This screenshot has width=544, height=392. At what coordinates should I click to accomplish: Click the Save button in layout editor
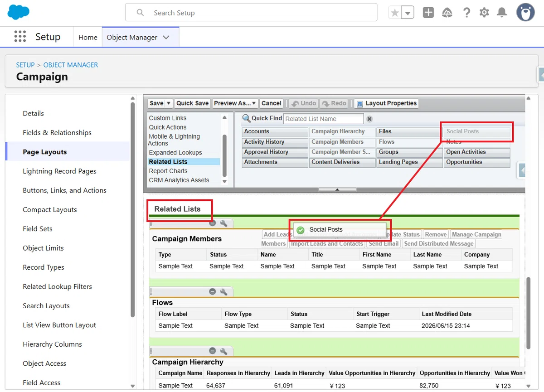pos(156,103)
